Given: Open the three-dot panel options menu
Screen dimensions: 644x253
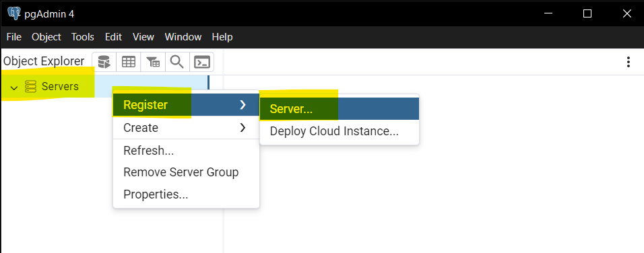Looking at the screenshot, I should point(628,62).
